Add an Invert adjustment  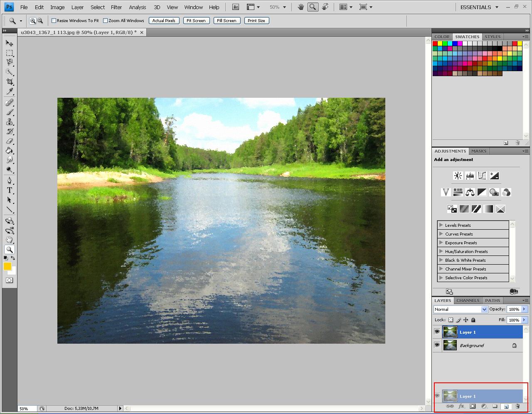(452, 209)
